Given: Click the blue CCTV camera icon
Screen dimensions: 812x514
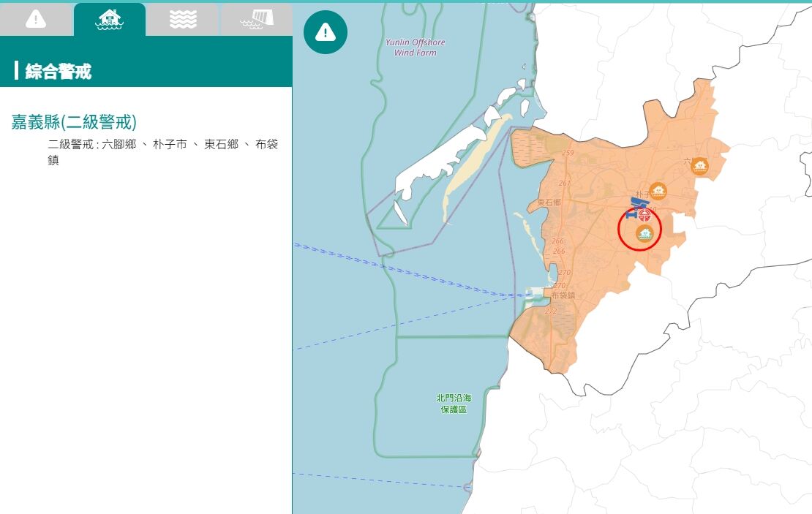Looking at the screenshot, I should [636, 205].
